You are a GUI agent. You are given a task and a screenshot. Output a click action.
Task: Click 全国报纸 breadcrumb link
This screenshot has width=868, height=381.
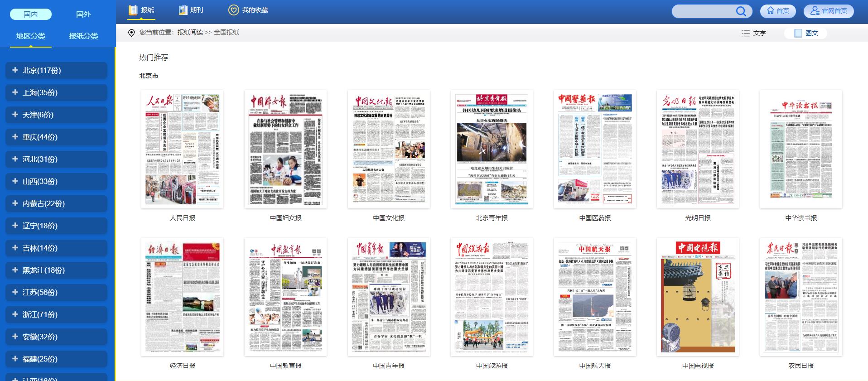(227, 33)
